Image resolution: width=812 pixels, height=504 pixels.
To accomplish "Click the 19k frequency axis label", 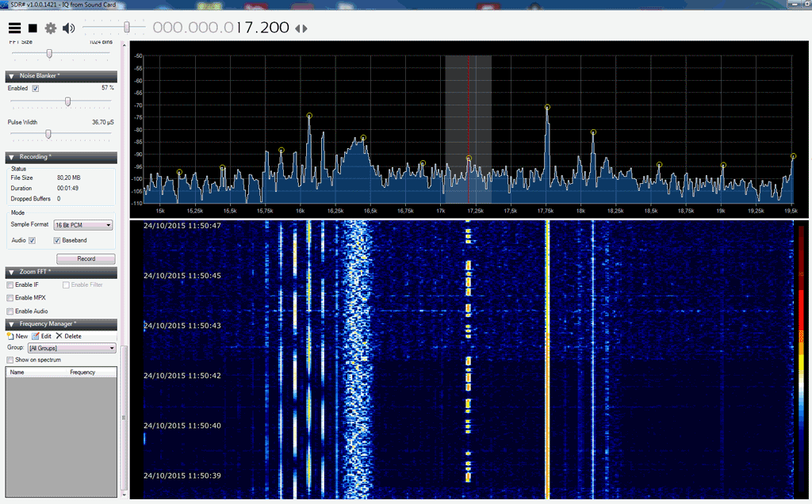I will [x=721, y=211].
